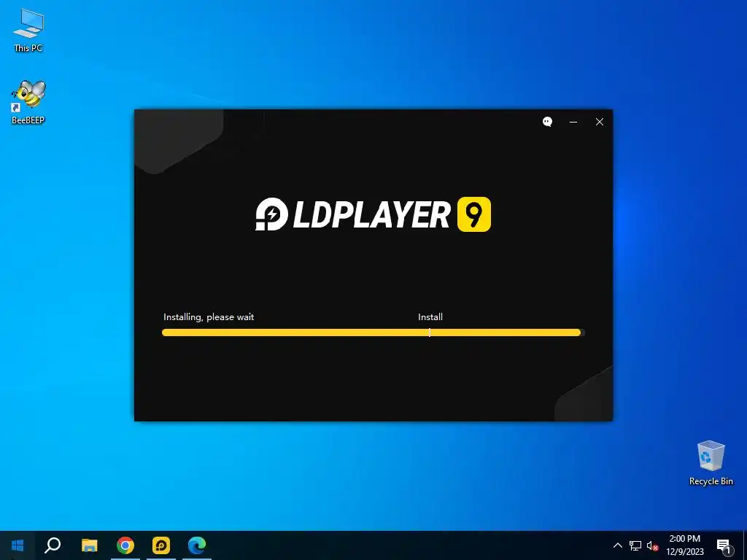The width and height of the screenshot is (747, 560).
Task: Open the Windows Start menu
Action: (x=18, y=545)
